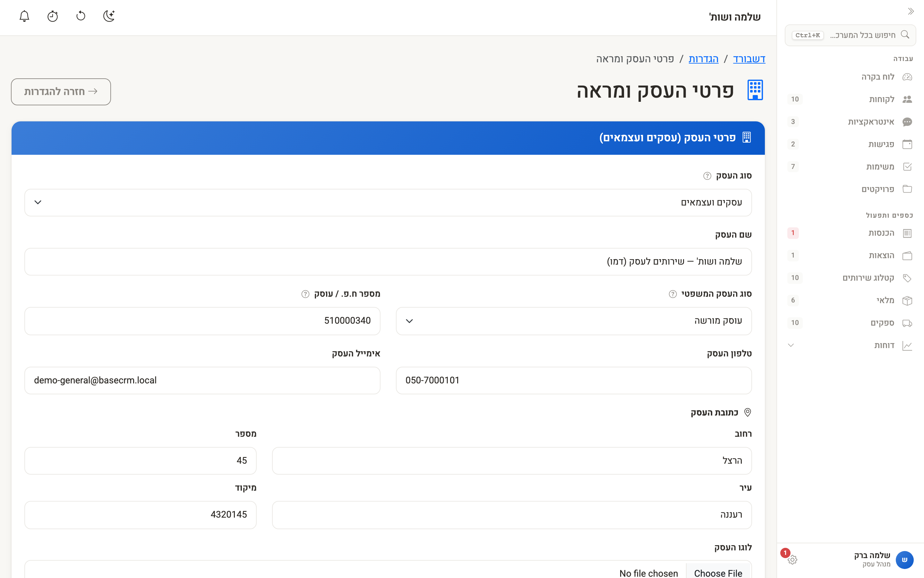The height and width of the screenshot is (578, 924).
Task: Click the location pin icon by כתובת העסק
Action: point(748,413)
